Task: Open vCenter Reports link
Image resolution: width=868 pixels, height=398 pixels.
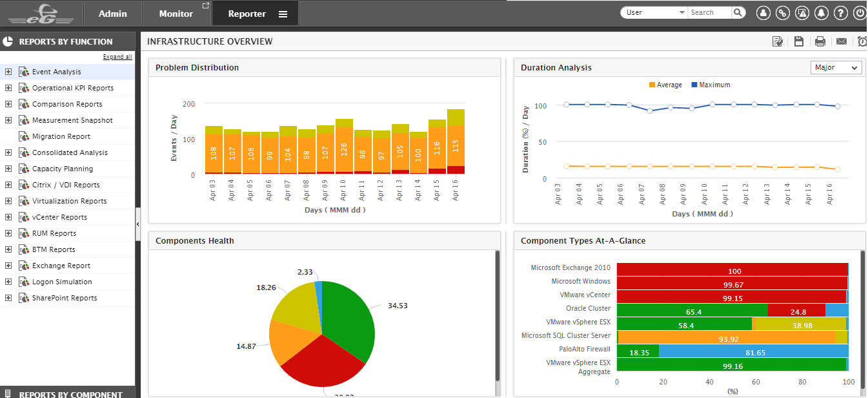Action: 59,217
